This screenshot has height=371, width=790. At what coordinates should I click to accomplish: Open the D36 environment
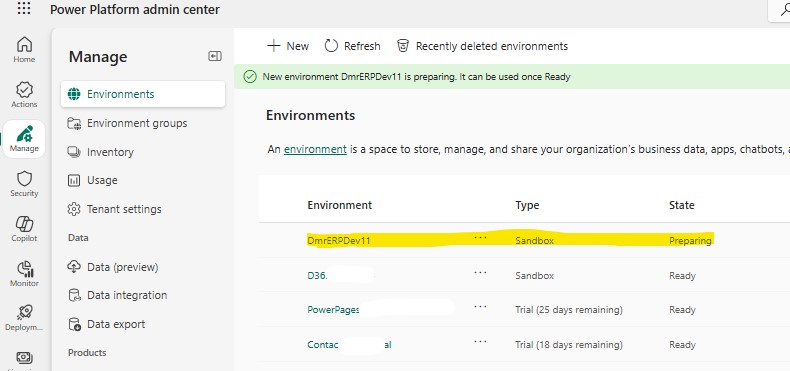pos(318,276)
